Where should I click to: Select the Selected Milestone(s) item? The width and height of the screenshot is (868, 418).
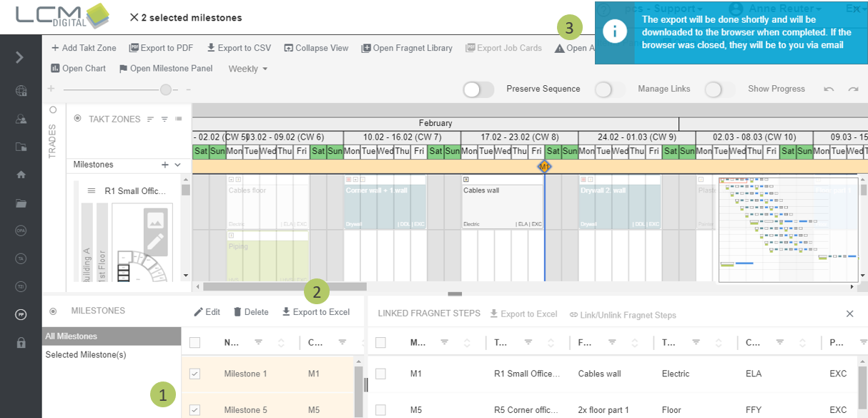111,354
